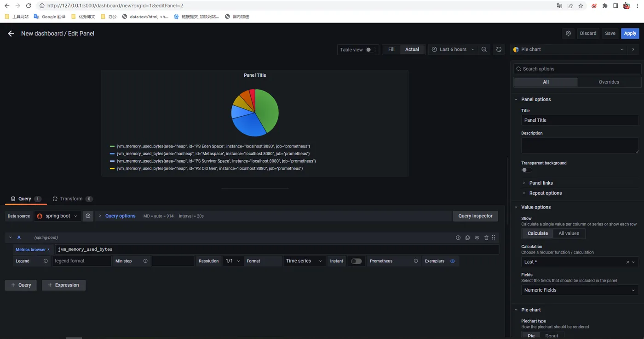The image size is (644, 339).
Task: Open the Time series format dropdown
Action: point(305,261)
